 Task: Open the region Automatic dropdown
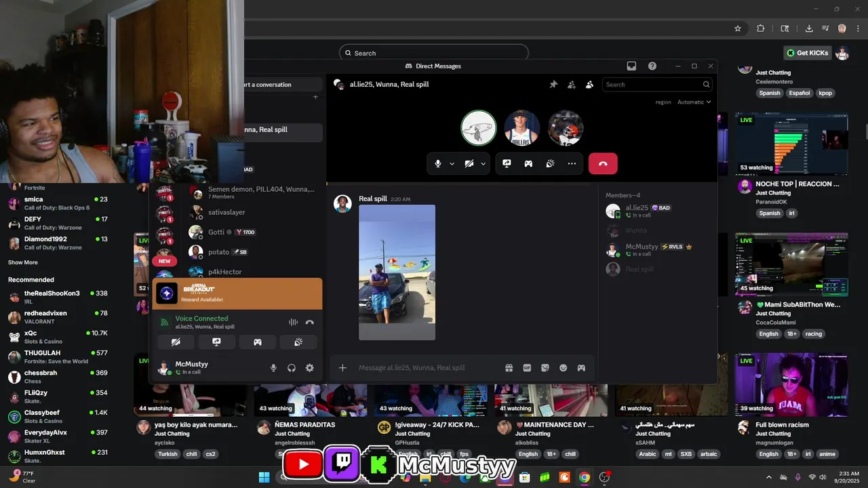694,102
